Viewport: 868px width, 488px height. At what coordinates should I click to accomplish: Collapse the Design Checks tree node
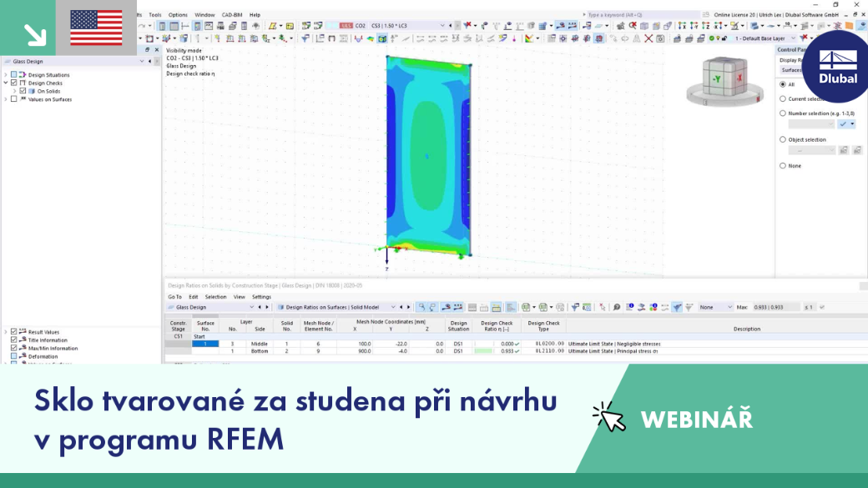point(6,83)
